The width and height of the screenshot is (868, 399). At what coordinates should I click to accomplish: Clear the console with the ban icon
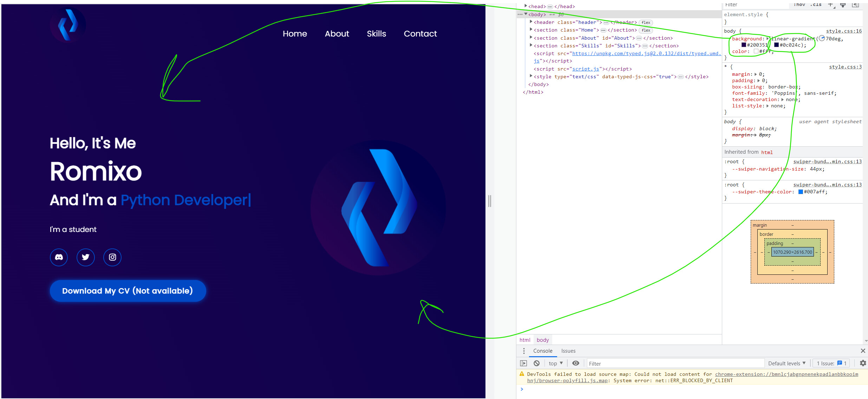click(536, 363)
